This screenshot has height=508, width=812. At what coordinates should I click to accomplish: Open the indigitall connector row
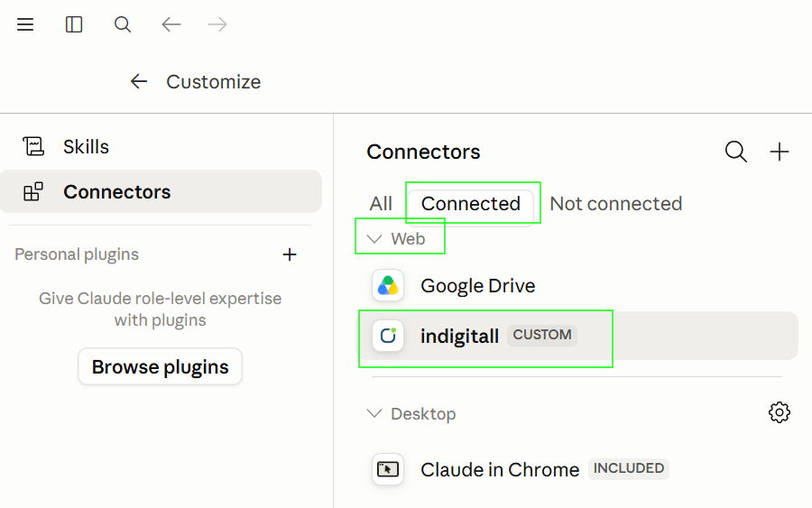[579, 336]
